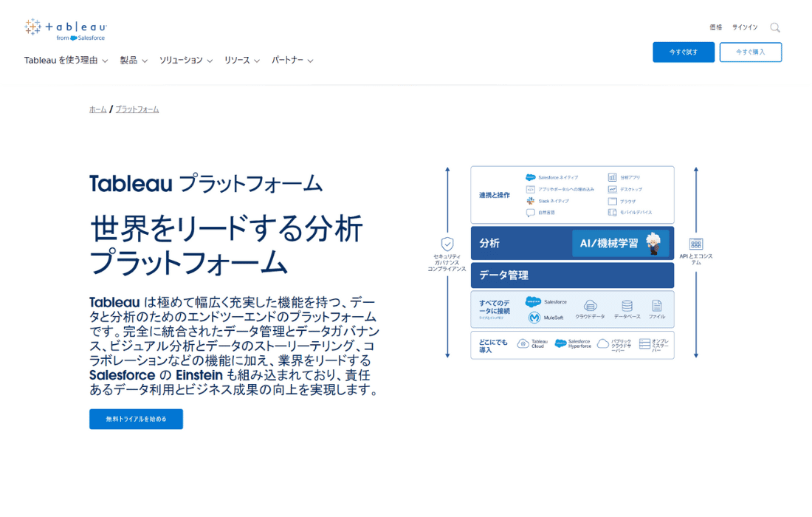Click the 連携と操作 label
Image resolution: width=812 pixels, height=517 pixels.
[x=494, y=195]
